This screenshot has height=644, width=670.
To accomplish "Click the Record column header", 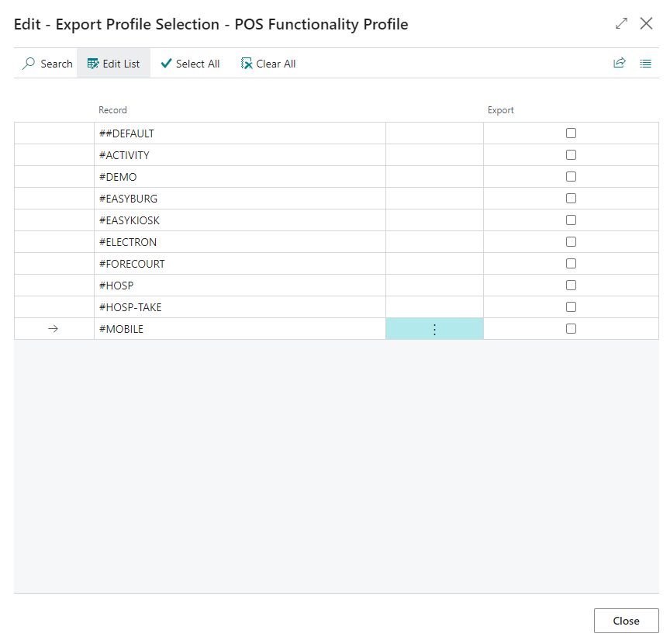I will tap(112, 110).
